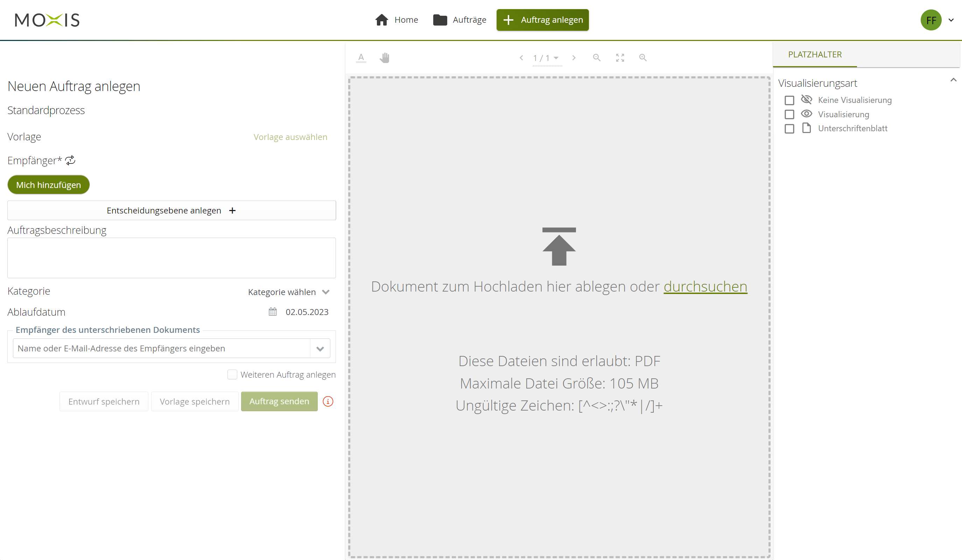
Task: Switch to the PLATZHALTER tab
Action: point(815,55)
